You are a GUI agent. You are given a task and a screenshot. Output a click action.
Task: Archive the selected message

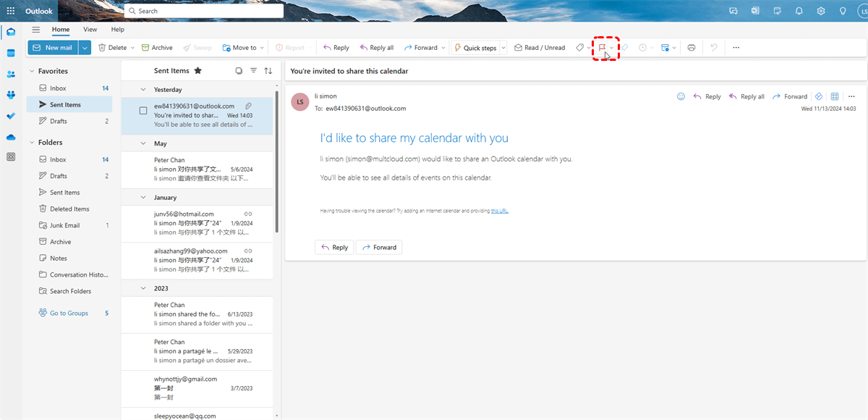click(x=157, y=48)
